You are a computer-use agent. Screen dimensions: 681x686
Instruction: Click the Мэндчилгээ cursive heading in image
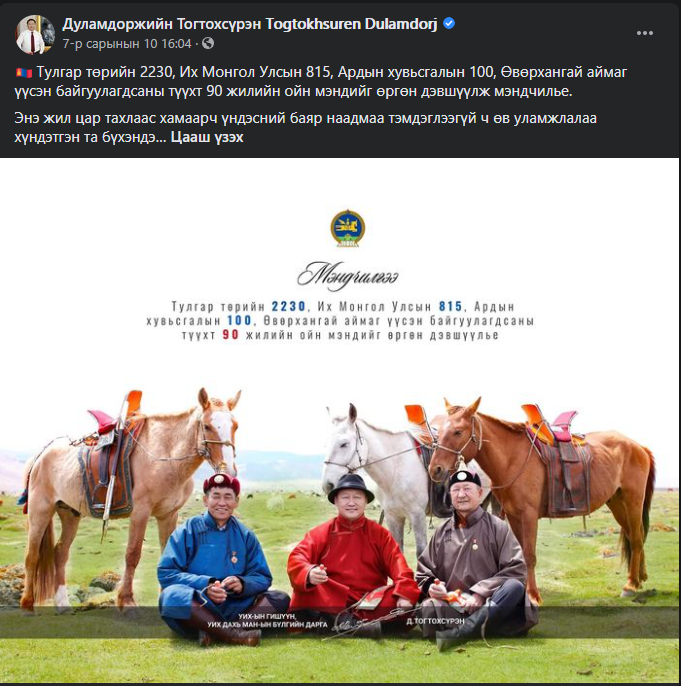[x=348, y=276]
